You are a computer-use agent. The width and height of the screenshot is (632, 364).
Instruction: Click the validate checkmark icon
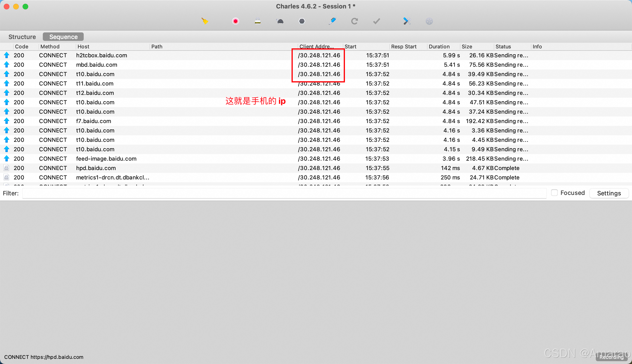[x=376, y=21]
